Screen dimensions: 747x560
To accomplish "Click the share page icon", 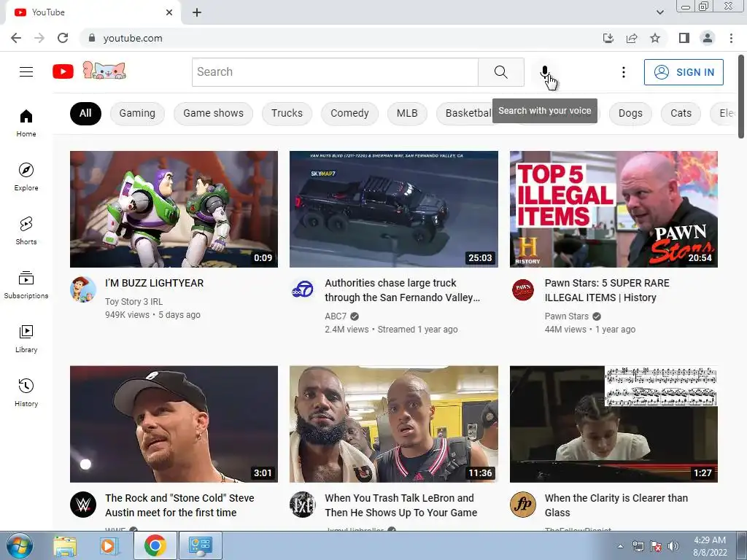I will (x=632, y=38).
